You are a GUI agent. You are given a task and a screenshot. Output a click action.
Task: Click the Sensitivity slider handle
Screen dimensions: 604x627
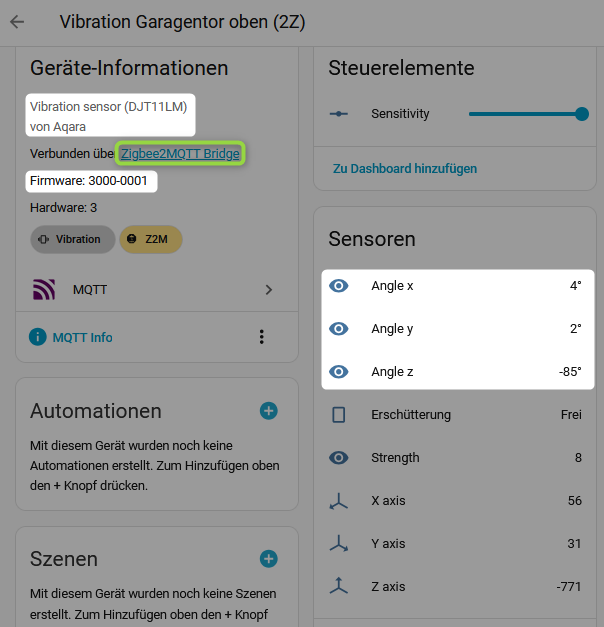(582, 114)
